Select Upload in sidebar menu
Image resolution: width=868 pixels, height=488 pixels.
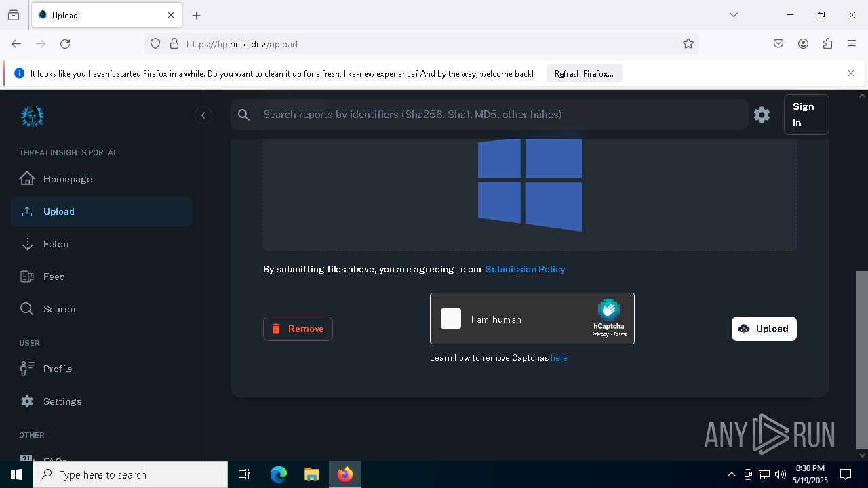tap(101, 211)
